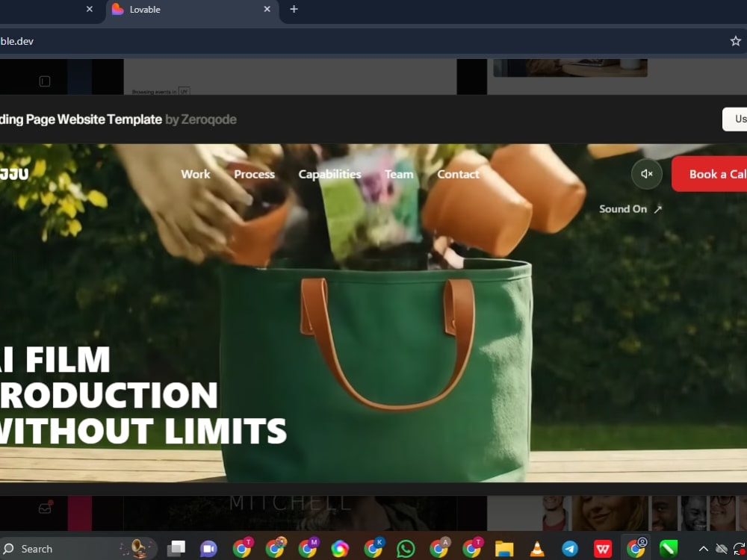Bookmark this page with the star icon
The width and height of the screenshot is (747, 560).
(736, 41)
